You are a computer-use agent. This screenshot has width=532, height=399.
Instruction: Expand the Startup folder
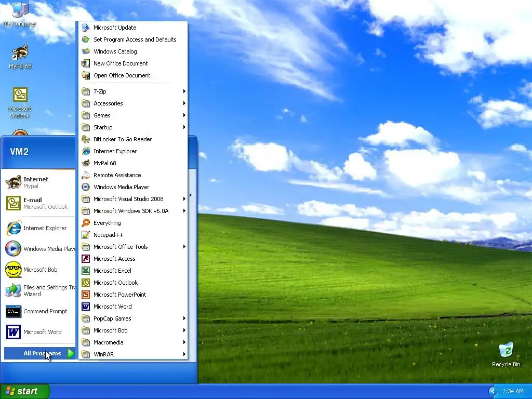(x=133, y=127)
